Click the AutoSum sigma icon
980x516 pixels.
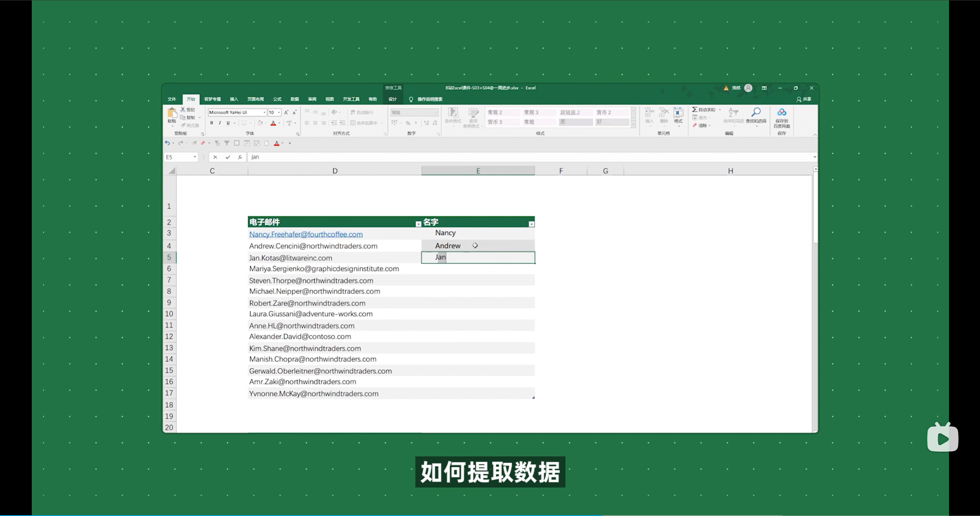click(x=695, y=110)
